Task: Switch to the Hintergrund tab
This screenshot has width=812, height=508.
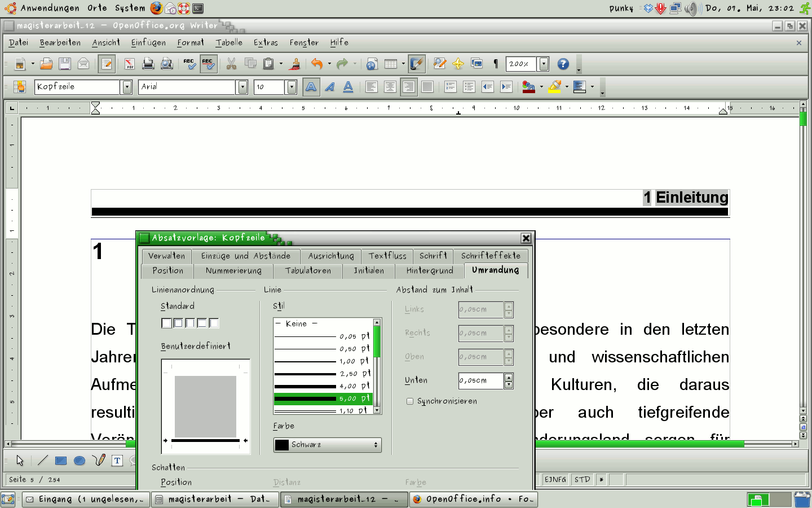Action: click(430, 271)
